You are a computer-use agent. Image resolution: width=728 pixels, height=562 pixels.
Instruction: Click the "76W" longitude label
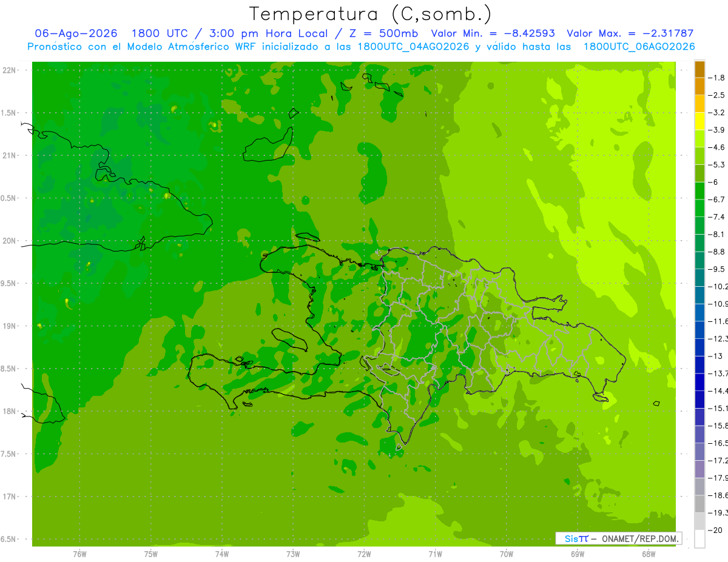[x=79, y=554]
